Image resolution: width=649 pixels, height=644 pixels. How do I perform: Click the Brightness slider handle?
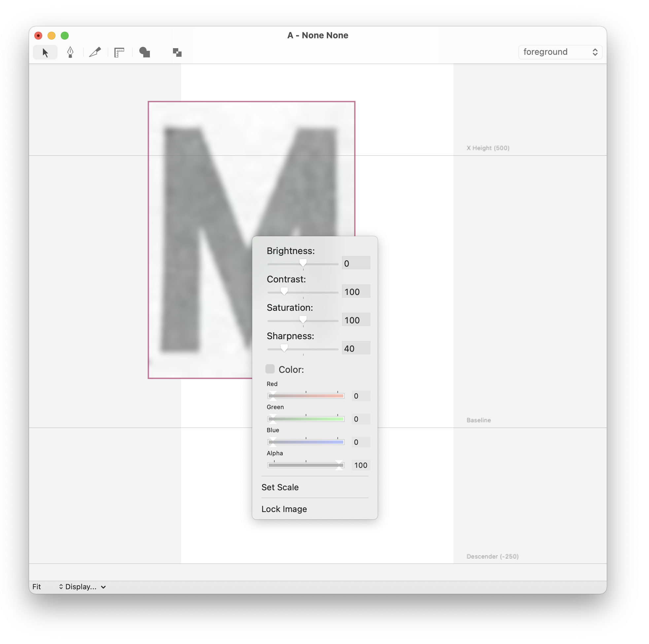tap(303, 263)
